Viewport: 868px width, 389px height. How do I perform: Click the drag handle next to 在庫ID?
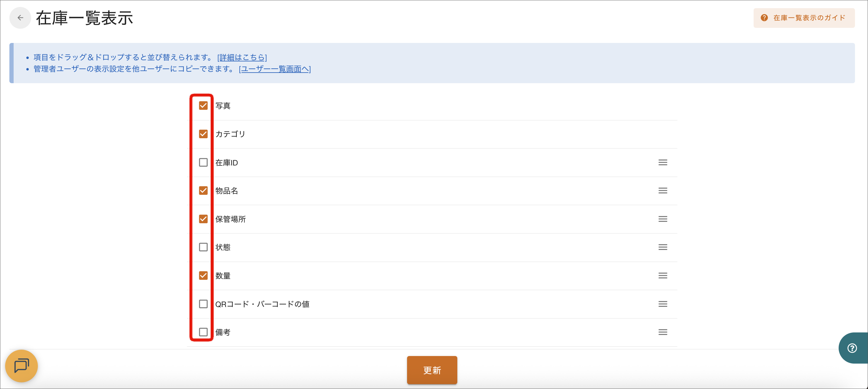(x=662, y=162)
